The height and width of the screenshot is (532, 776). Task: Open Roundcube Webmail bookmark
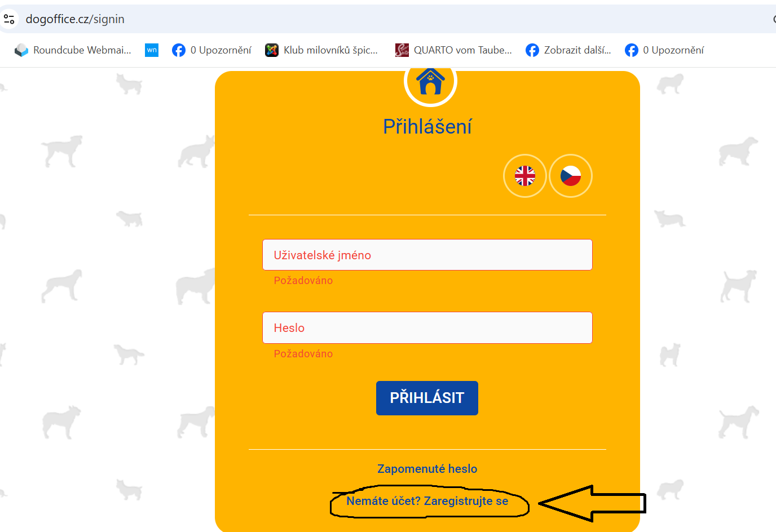pyautogui.click(x=73, y=50)
